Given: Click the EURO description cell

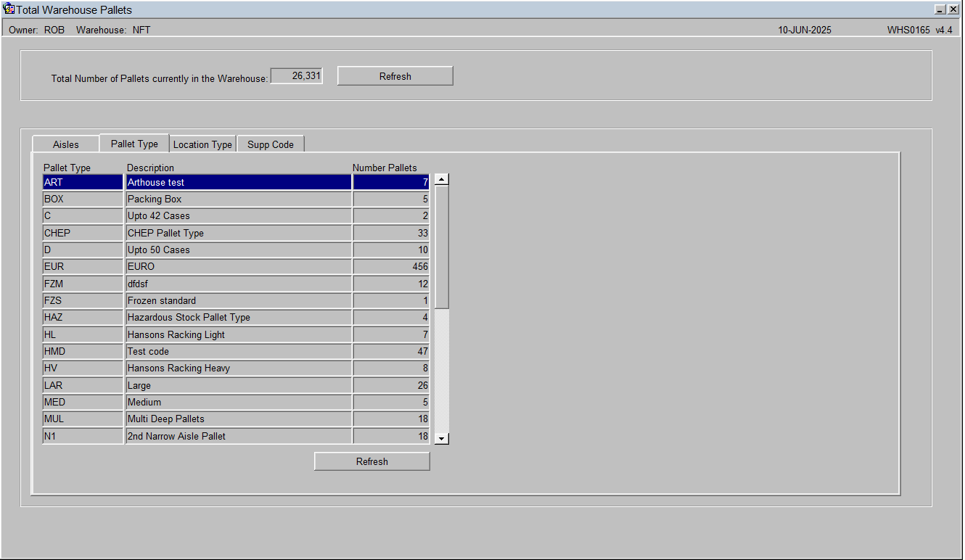Looking at the screenshot, I should coord(239,266).
